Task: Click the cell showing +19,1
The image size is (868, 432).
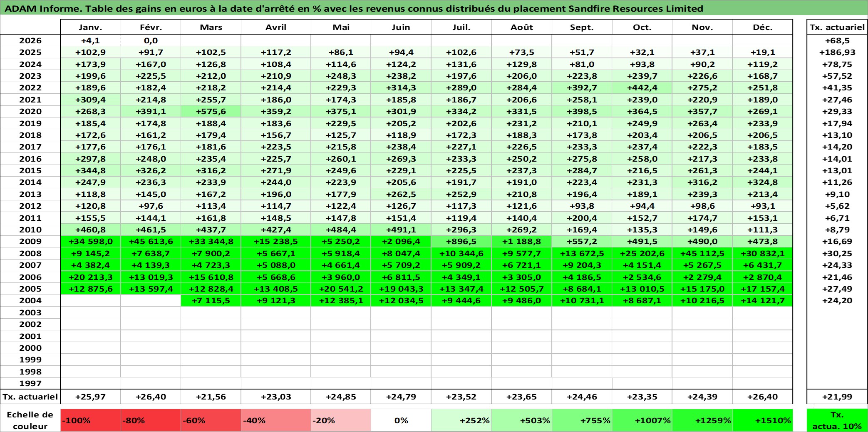Action: 762,52
